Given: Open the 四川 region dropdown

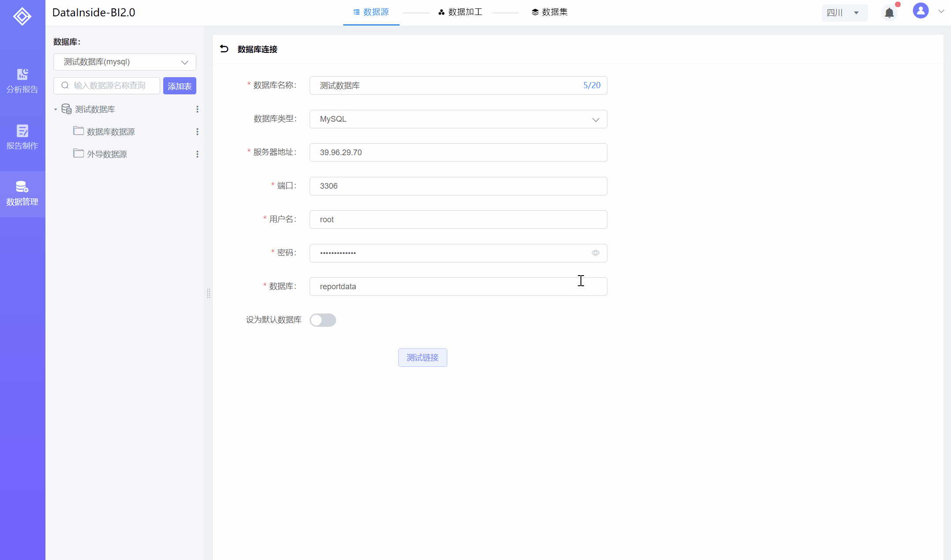Looking at the screenshot, I should click(844, 13).
